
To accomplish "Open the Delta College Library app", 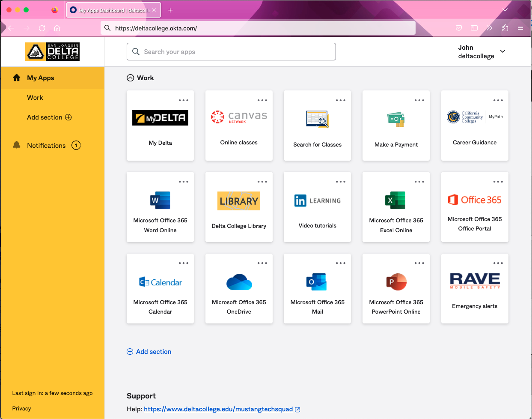I will click(238, 207).
